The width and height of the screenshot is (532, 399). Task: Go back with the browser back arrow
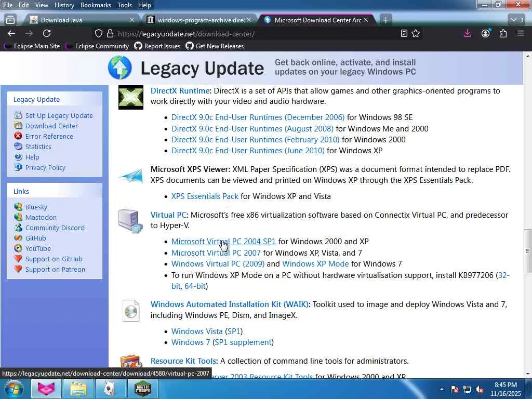tap(11, 33)
